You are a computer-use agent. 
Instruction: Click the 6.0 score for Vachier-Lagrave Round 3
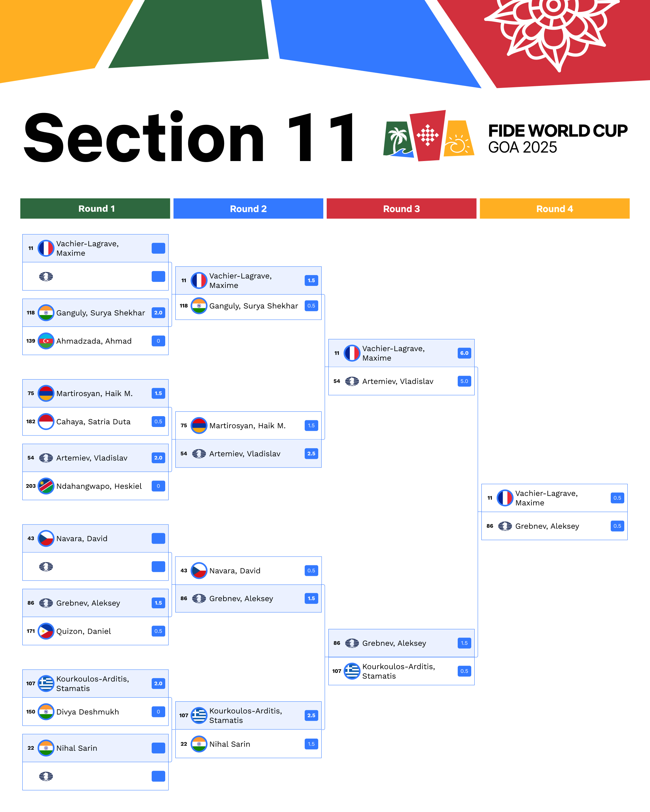pyautogui.click(x=464, y=353)
